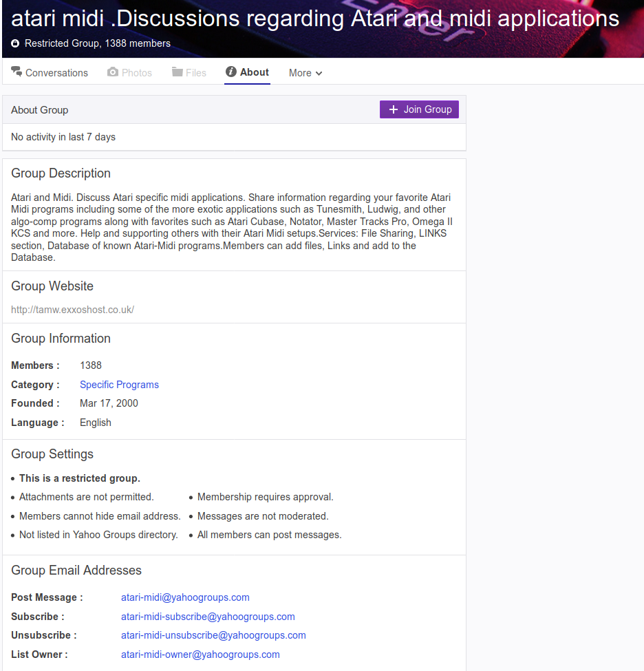Follow the Specific Programs category link
The image size is (644, 671).
(120, 384)
